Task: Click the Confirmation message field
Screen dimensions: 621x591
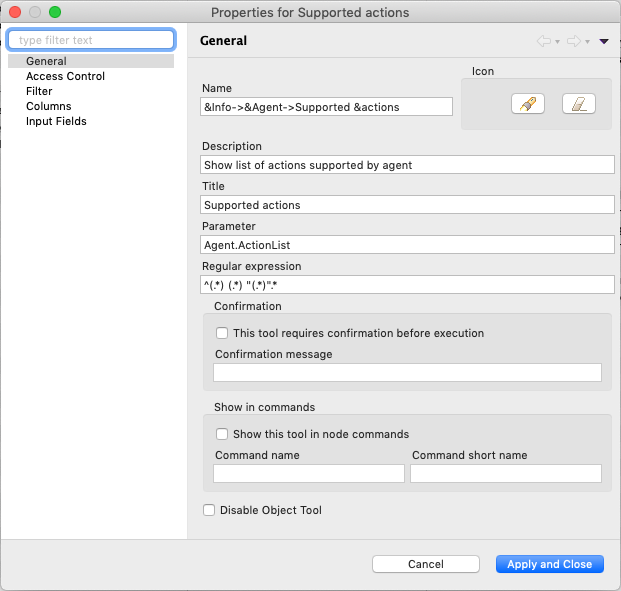Action: pos(407,372)
